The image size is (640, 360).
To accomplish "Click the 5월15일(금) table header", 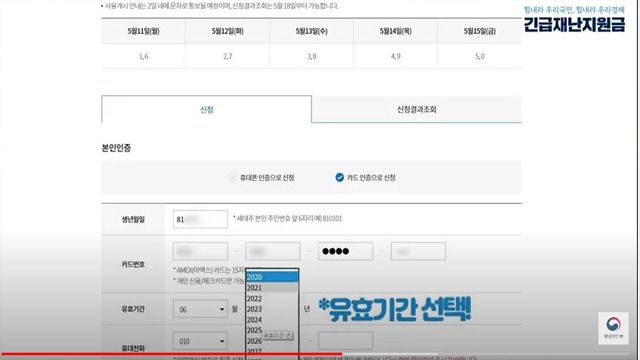I will pos(480,31).
